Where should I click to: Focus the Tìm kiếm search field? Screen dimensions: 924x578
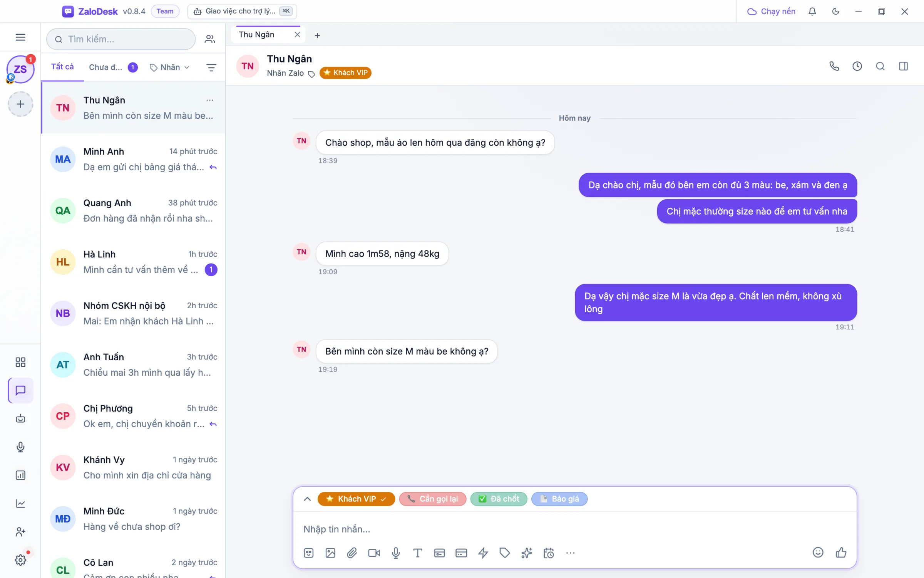[121, 39]
